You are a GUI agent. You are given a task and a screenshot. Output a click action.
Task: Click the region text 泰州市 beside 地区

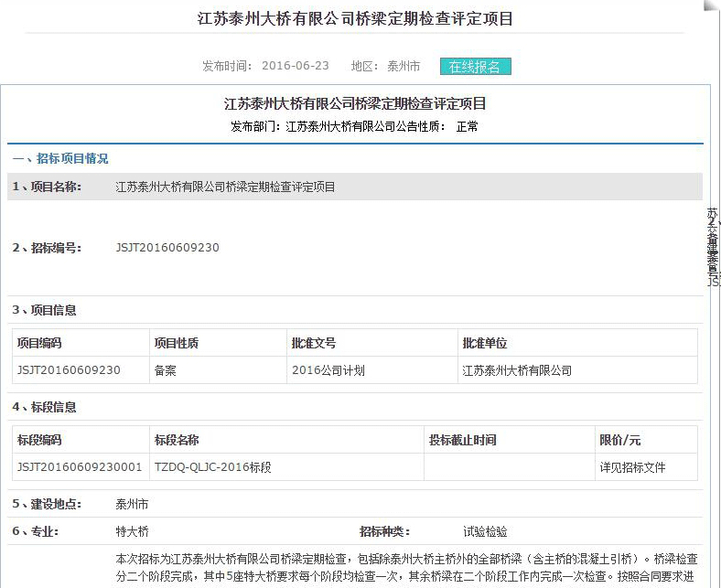click(x=404, y=66)
